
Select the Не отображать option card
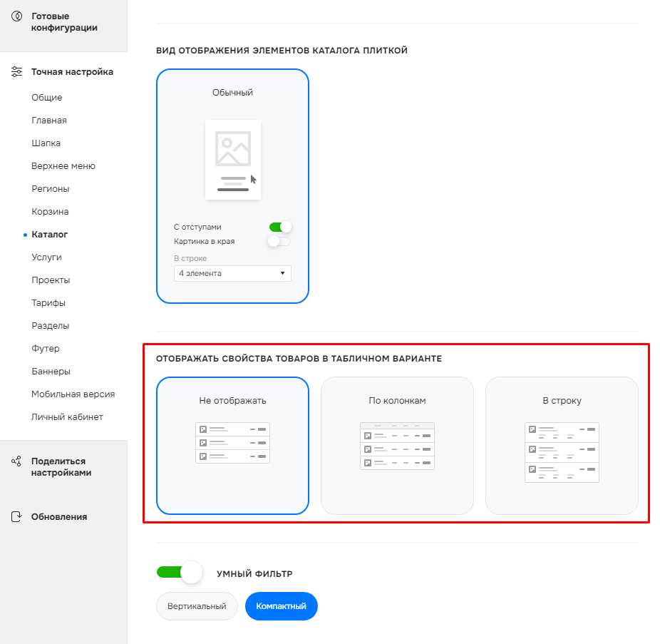click(233, 446)
